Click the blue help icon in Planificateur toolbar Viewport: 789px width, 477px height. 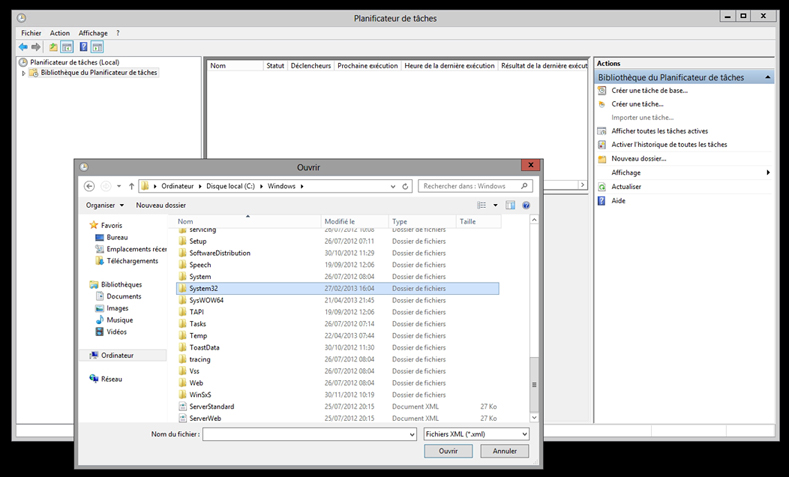82,47
